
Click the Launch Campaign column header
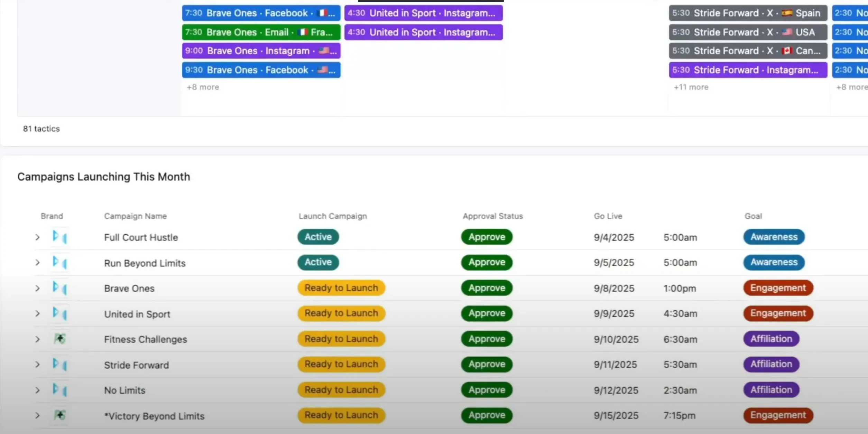(333, 216)
